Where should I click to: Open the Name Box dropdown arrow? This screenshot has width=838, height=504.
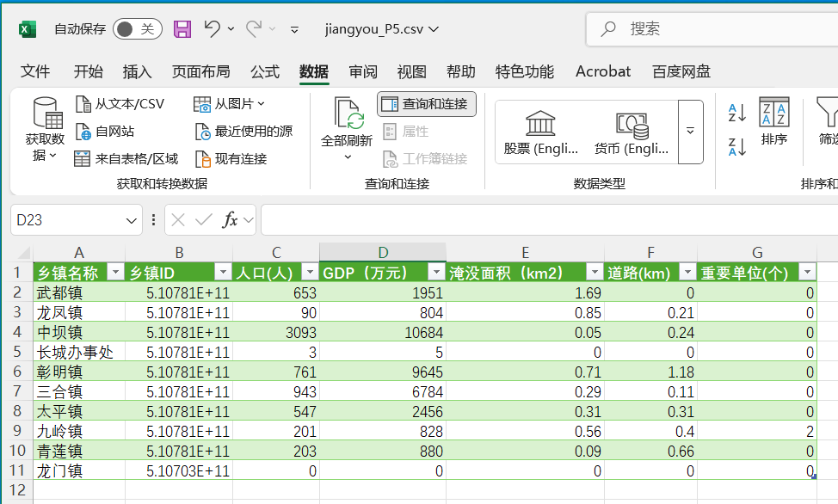(x=131, y=220)
